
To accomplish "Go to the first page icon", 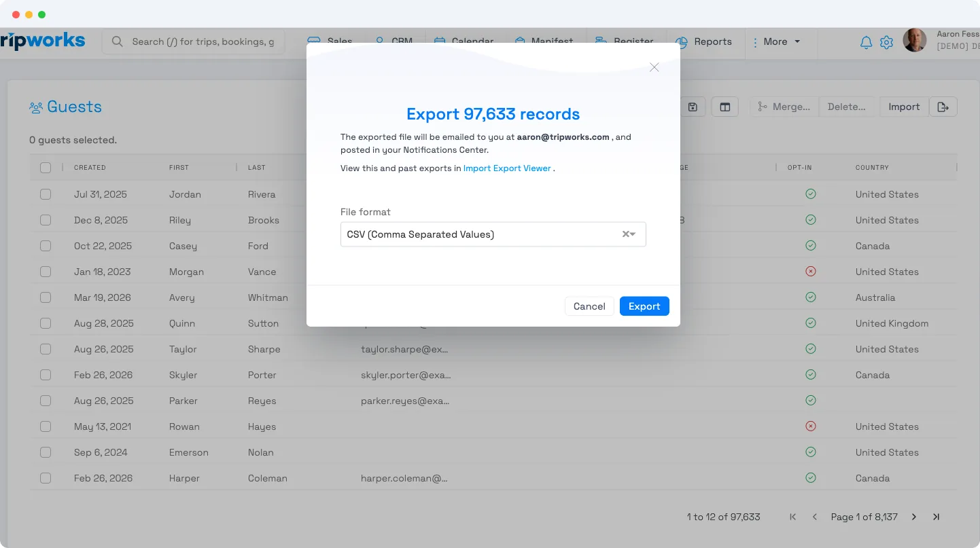I will [793, 517].
